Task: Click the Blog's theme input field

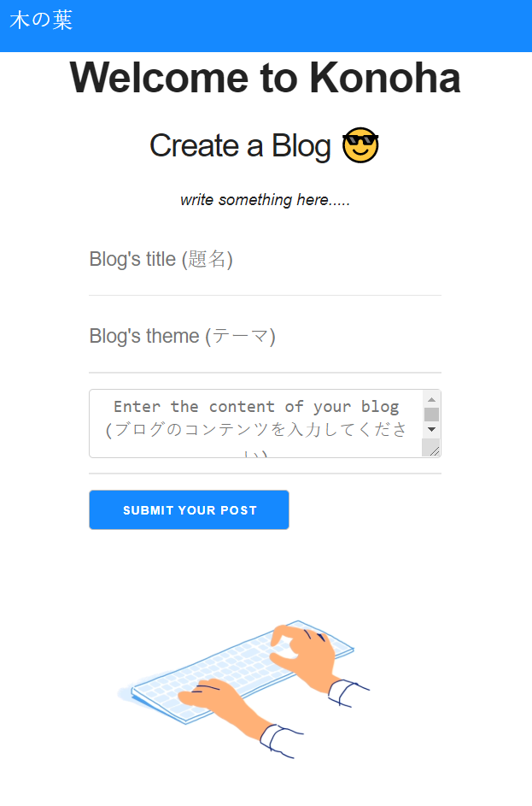Action: click(x=256, y=342)
